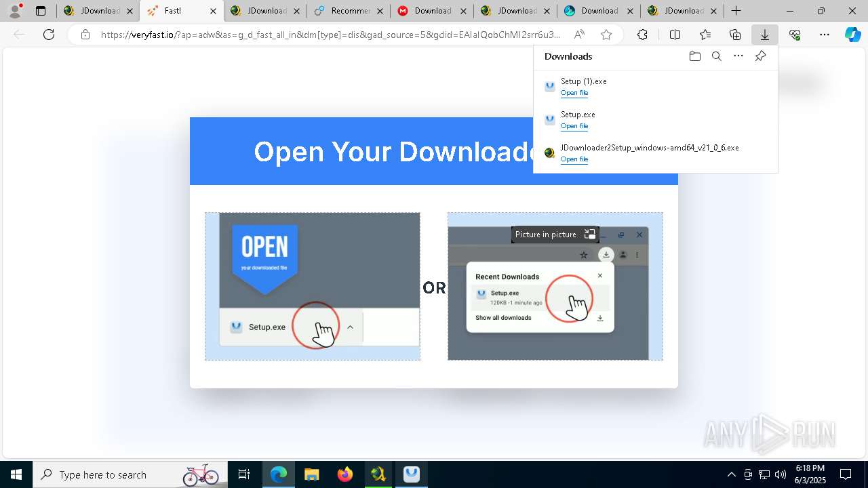Open the Extensions puzzle icon
This screenshot has height=488, width=868.
tap(642, 35)
